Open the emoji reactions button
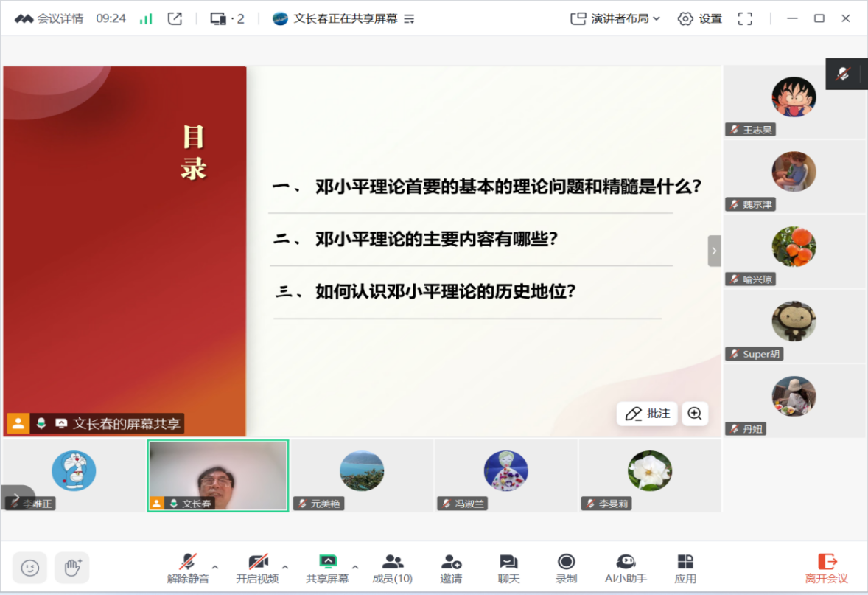The height and width of the screenshot is (595, 868). [x=29, y=568]
